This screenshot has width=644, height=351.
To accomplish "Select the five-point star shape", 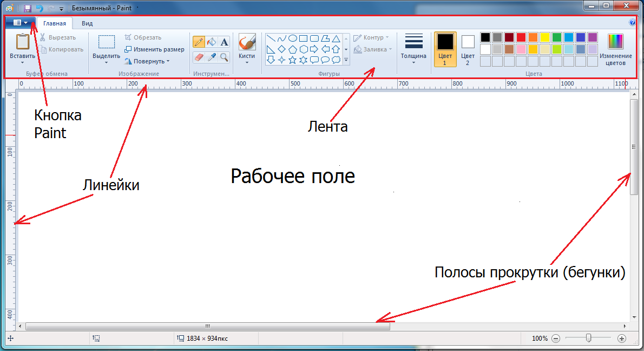I will [x=292, y=60].
